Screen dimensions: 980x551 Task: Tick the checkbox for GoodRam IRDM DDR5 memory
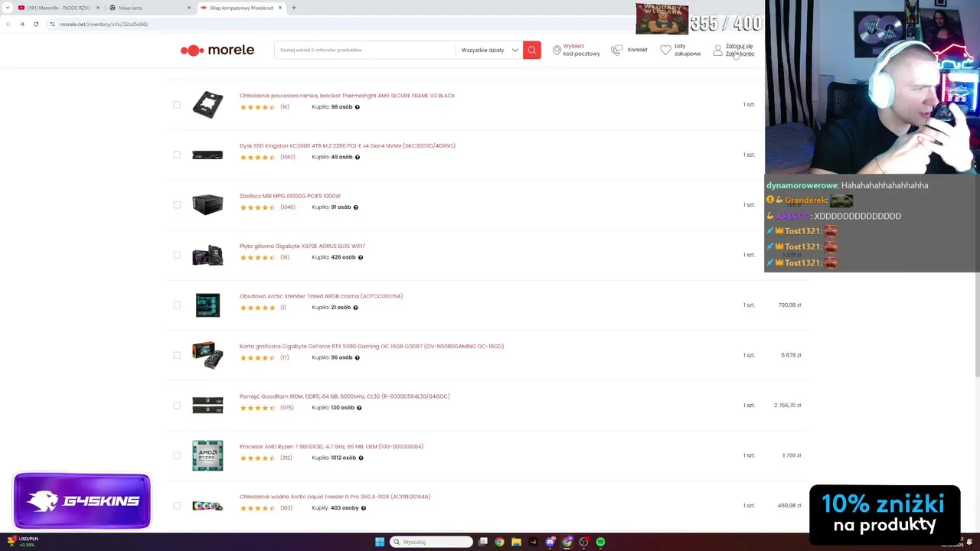[177, 406]
